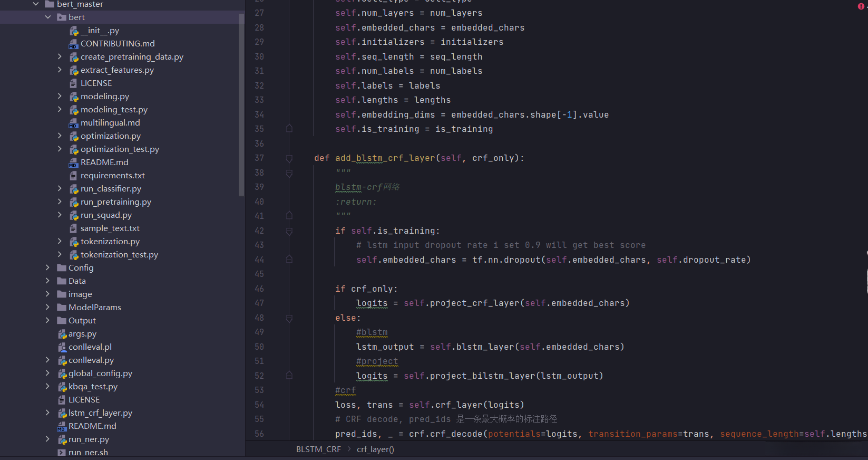Image resolution: width=868 pixels, height=460 pixels.
Task: Click the requirements.txt text file icon
Action: (x=73, y=176)
